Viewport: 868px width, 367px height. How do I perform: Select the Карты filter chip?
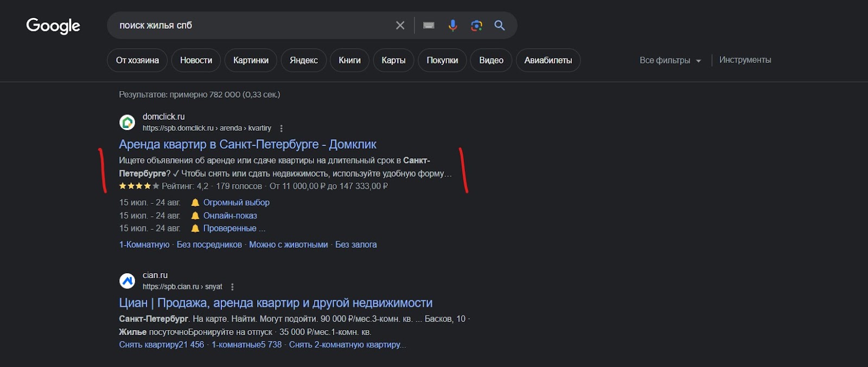[393, 60]
